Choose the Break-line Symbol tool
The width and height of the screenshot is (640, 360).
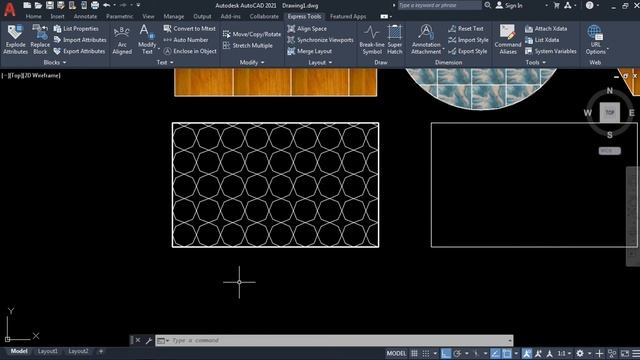point(372,40)
